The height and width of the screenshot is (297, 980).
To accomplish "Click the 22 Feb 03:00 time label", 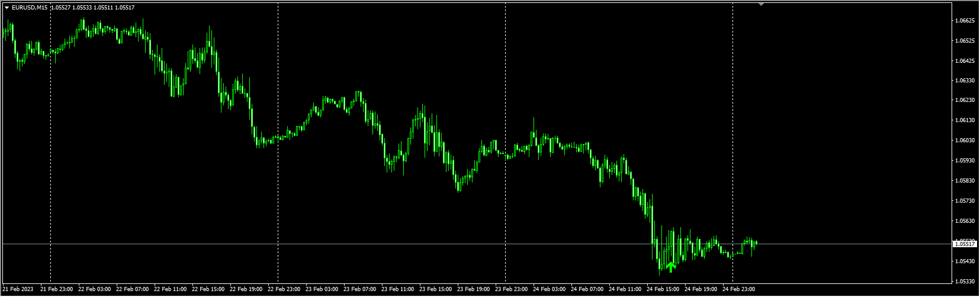I will [95, 290].
